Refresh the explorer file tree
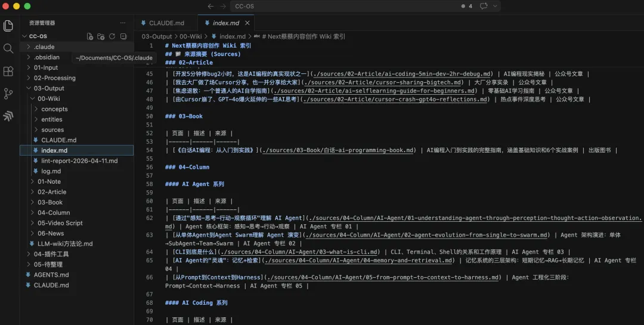This screenshot has height=325, width=644. (112, 36)
